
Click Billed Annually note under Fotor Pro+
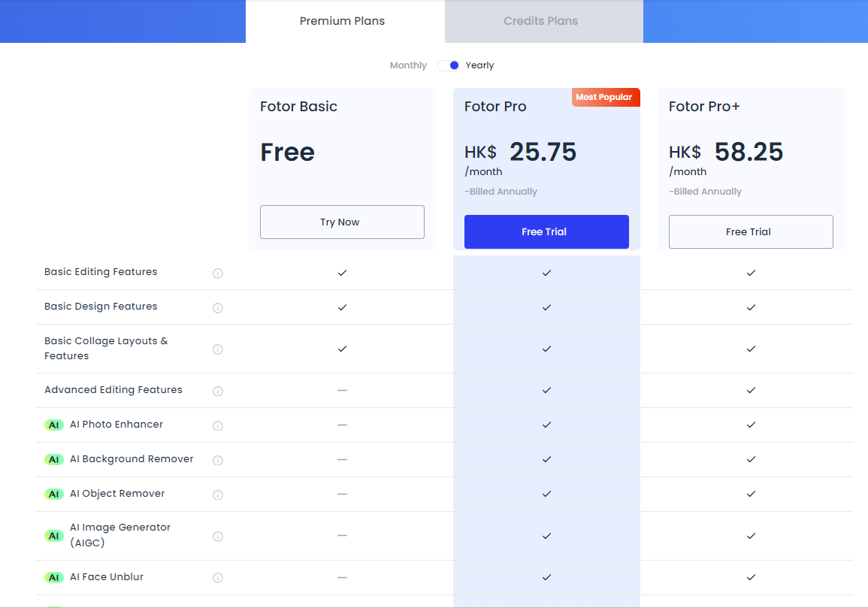[x=705, y=192]
